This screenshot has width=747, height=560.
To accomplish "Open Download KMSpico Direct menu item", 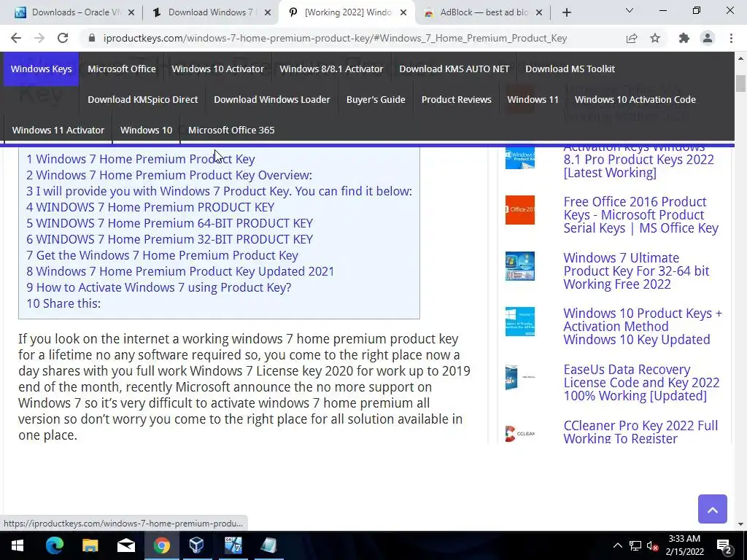I will [142, 99].
